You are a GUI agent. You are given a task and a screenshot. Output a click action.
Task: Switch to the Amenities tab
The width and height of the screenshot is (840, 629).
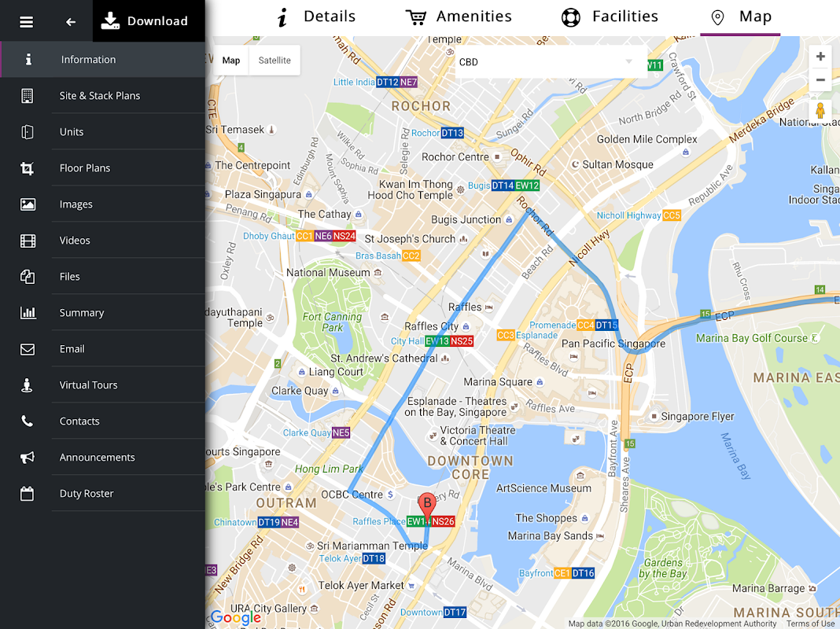pyautogui.click(x=459, y=17)
